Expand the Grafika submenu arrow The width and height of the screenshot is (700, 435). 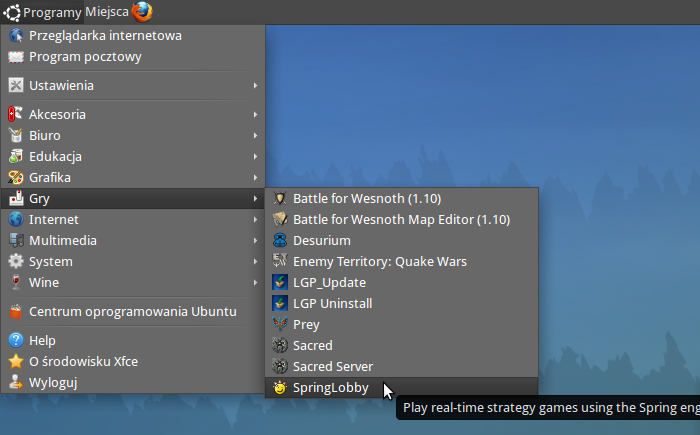255,177
